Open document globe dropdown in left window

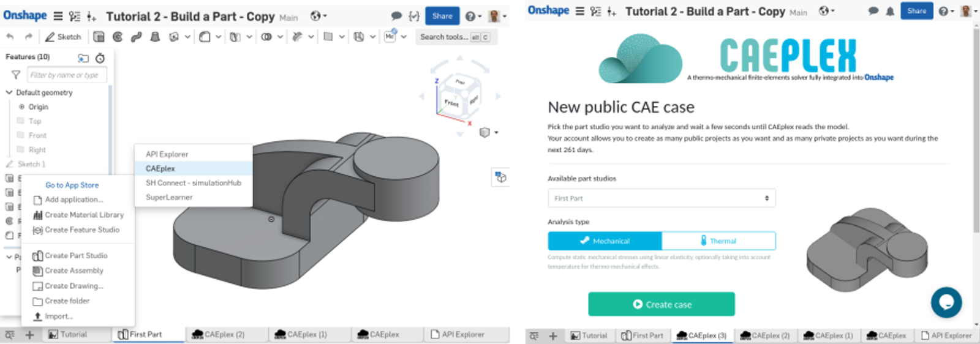point(318,16)
